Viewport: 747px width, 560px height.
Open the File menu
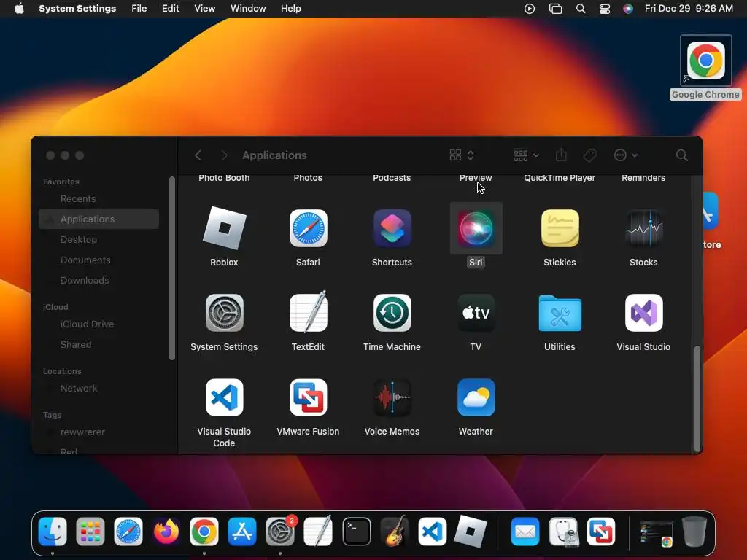tap(139, 9)
